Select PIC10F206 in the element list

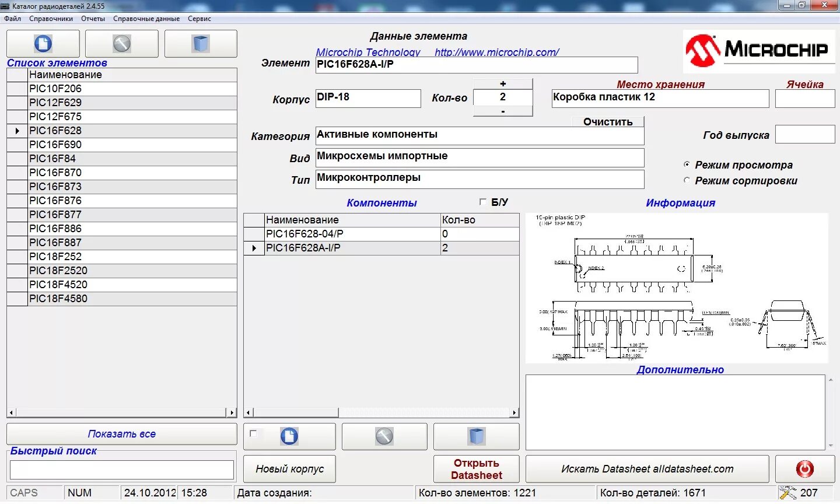tap(132, 89)
